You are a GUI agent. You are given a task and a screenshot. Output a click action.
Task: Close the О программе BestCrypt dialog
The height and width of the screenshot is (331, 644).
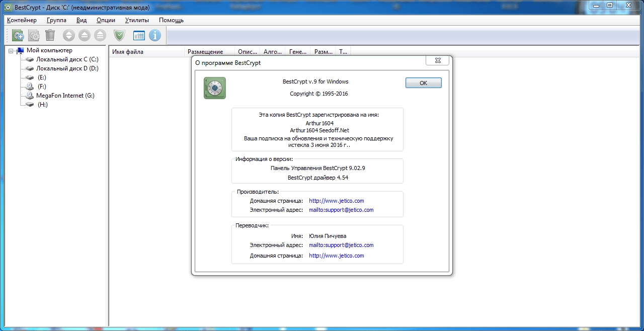pyautogui.click(x=437, y=60)
